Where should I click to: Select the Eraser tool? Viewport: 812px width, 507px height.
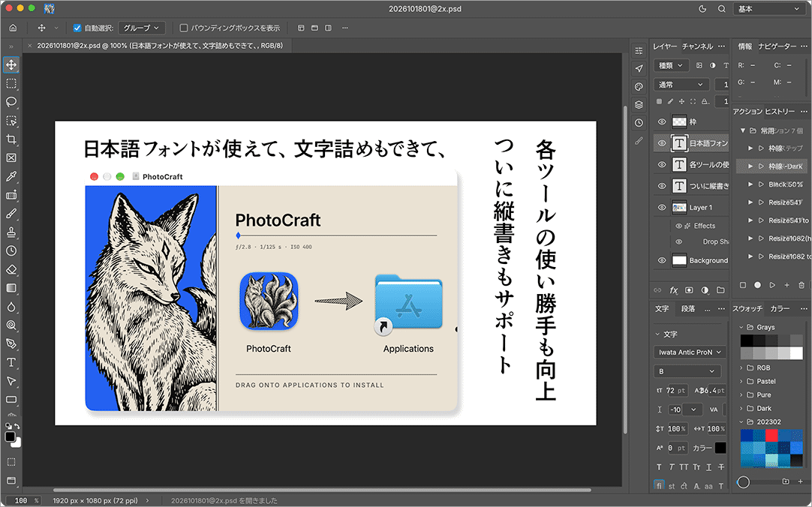[x=11, y=269]
